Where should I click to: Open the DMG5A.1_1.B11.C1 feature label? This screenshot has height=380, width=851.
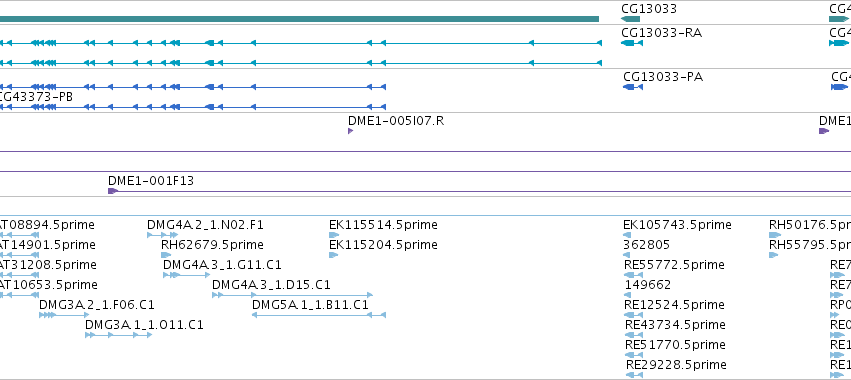tap(310, 305)
